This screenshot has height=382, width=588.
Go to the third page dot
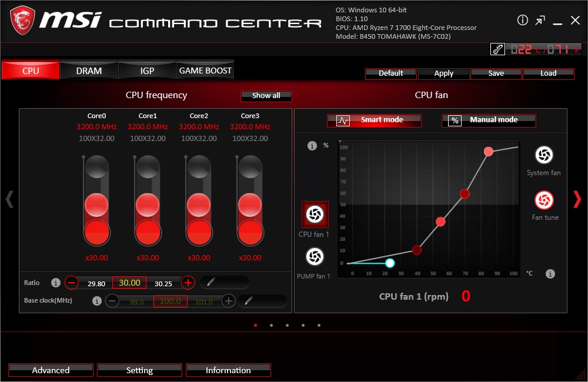288,326
